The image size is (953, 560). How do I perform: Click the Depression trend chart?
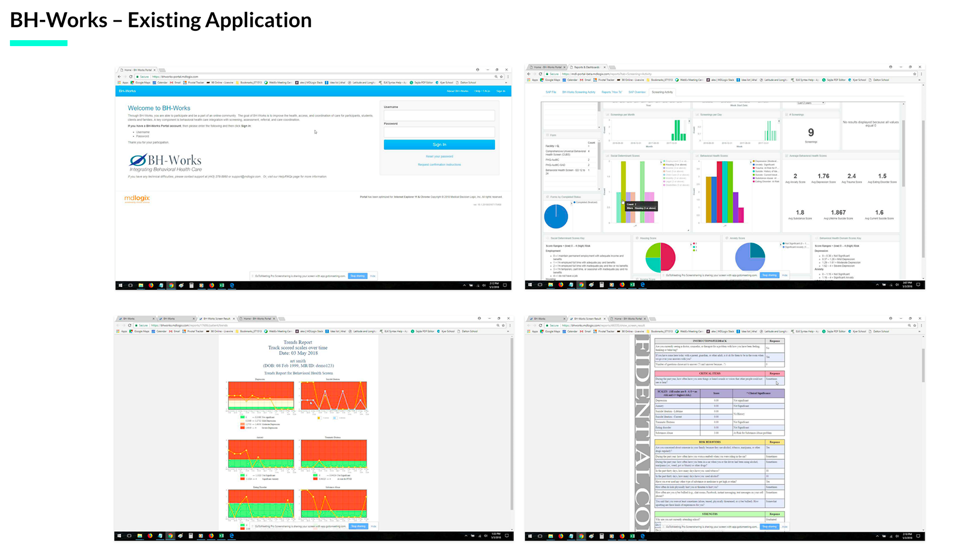click(x=261, y=396)
